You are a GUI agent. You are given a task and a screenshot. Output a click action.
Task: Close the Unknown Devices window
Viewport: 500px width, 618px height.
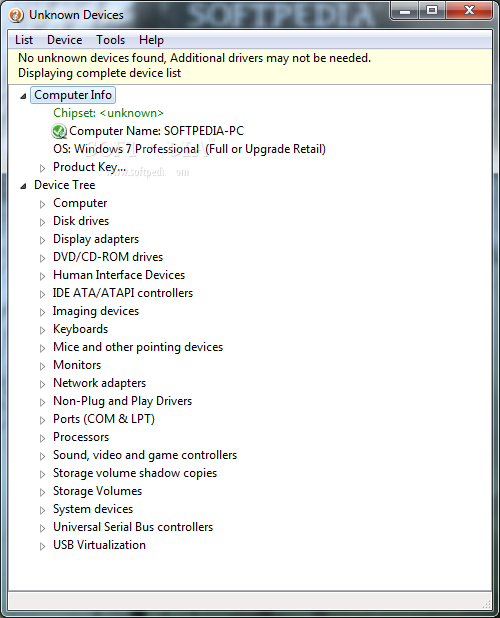[469, 11]
